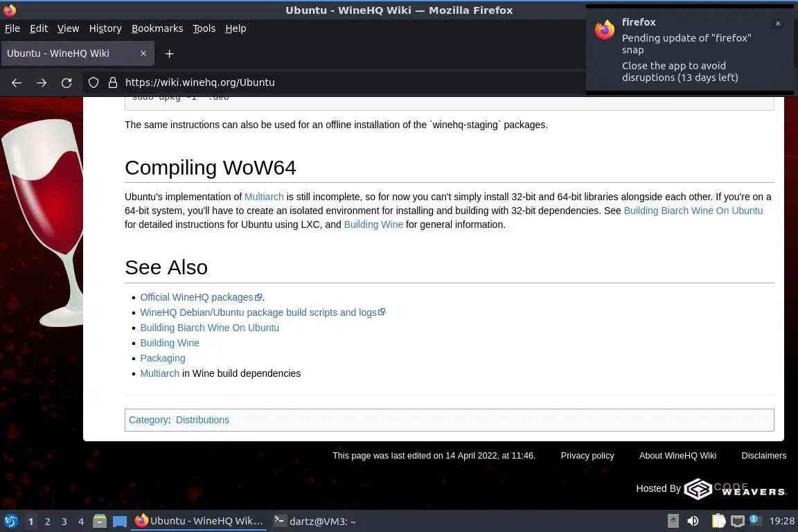Click the CodeWeavers hosted-by logo
The width and height of the screenshot is (798, 532).
coord(736,489)
